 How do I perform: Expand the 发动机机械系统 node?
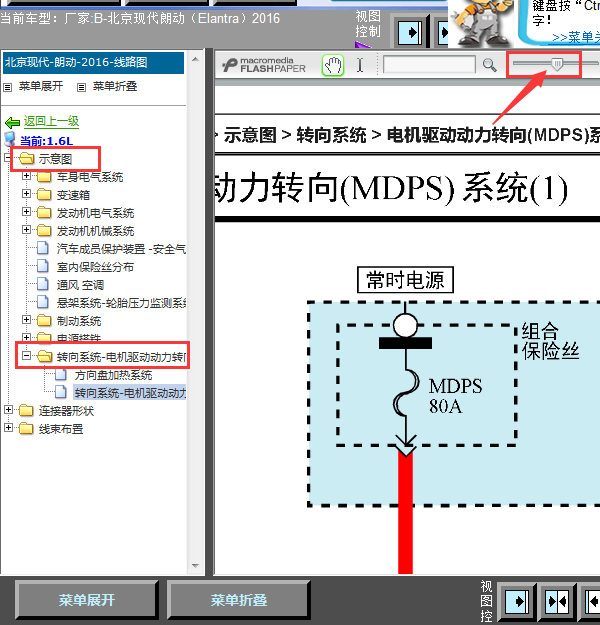(x=26, y=229)
